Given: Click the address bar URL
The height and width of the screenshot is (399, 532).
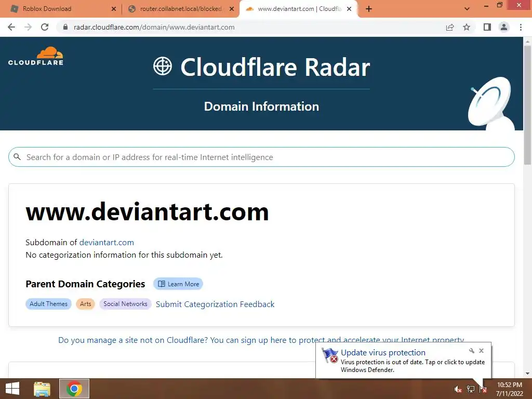Looking at the screenshot, I should pos(154,27).
